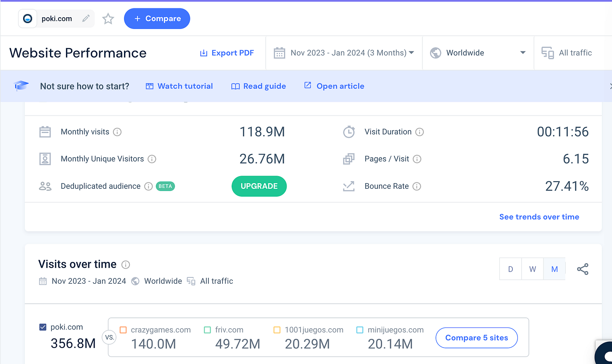Export the report as PDF

227,53
